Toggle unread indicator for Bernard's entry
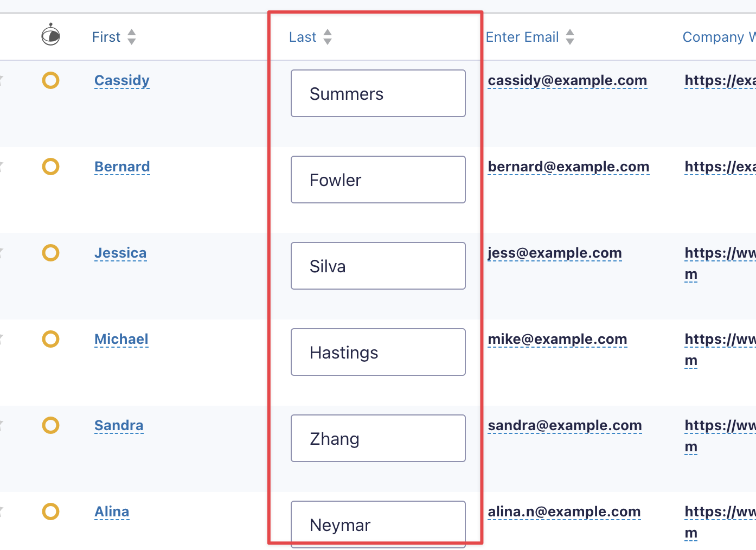Viewport: 756px width, 550px height. [50, 167]
